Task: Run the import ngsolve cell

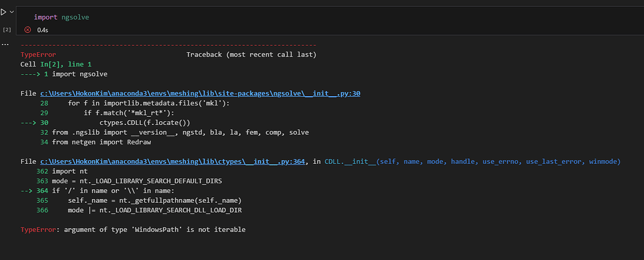Action: coord(3,12)
